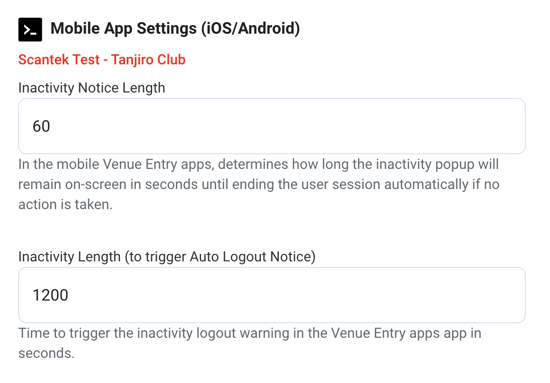Click the inactivity popup description paragraph
The width and height of the screenshot is (550, 383).
[259, 184]
